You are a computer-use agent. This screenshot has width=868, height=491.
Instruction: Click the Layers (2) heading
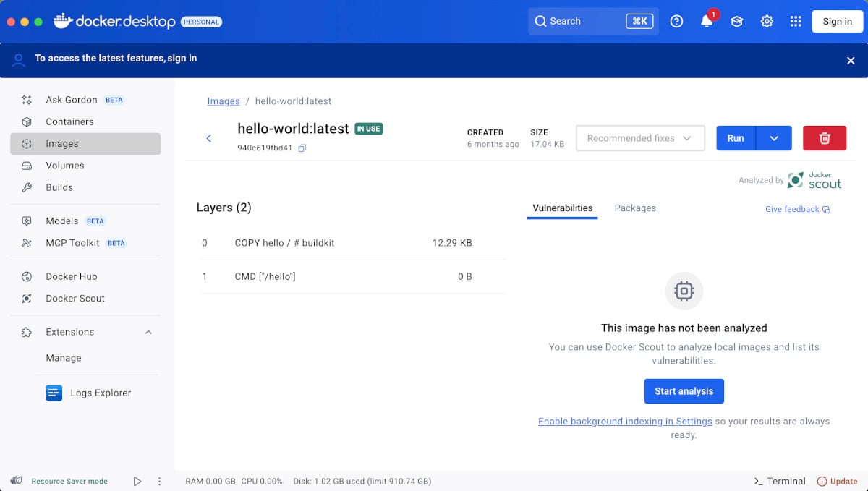point(224,208)
